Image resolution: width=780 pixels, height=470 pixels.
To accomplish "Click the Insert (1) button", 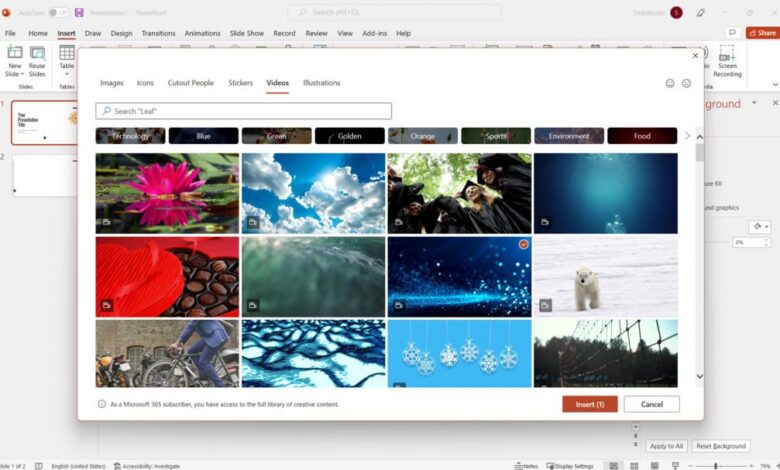I will tap(590, 404).
